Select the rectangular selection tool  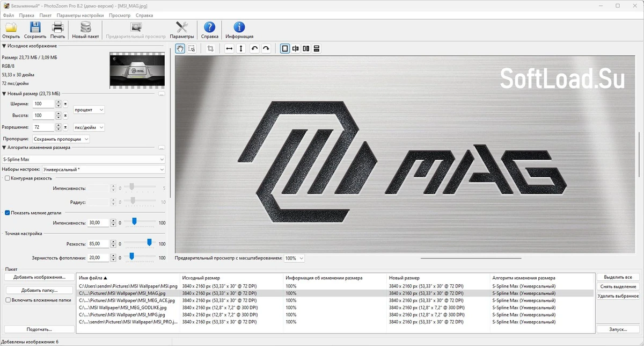click(x=192, y=48)
